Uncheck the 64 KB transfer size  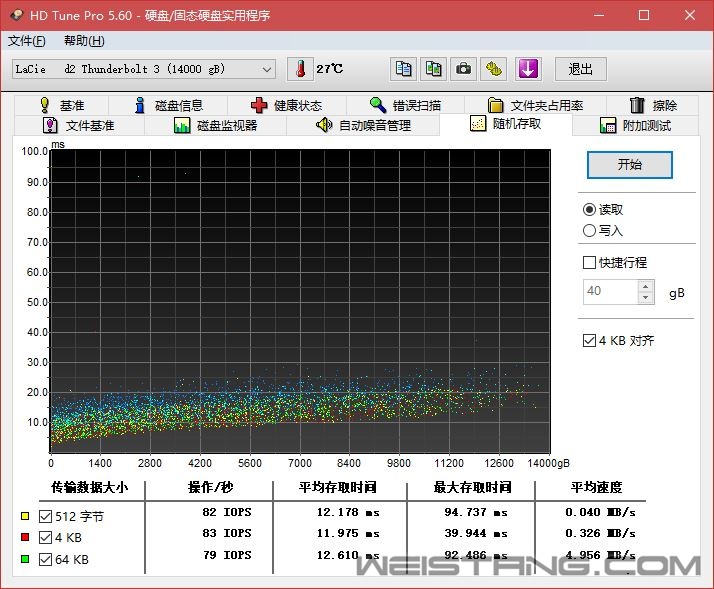45,559
